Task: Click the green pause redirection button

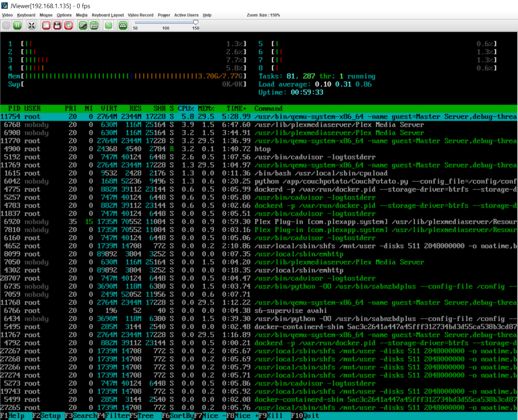Action: (x=17, y=25)
